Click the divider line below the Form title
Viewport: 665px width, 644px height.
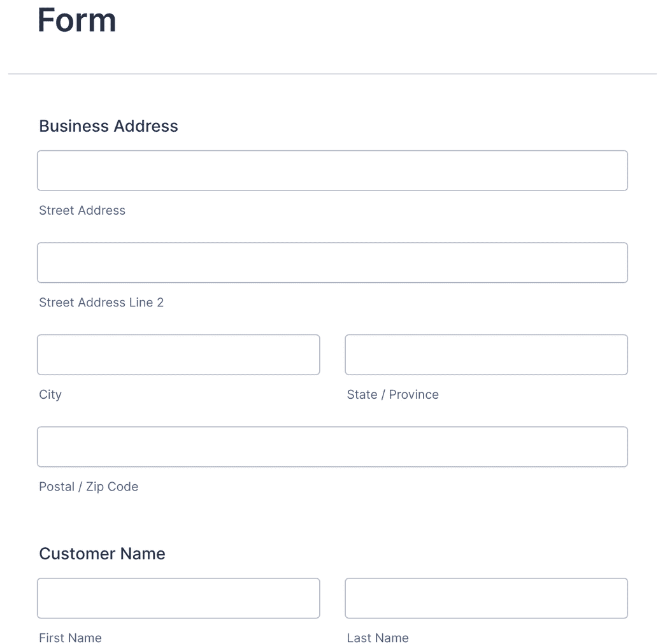click(x=332, y=73)
